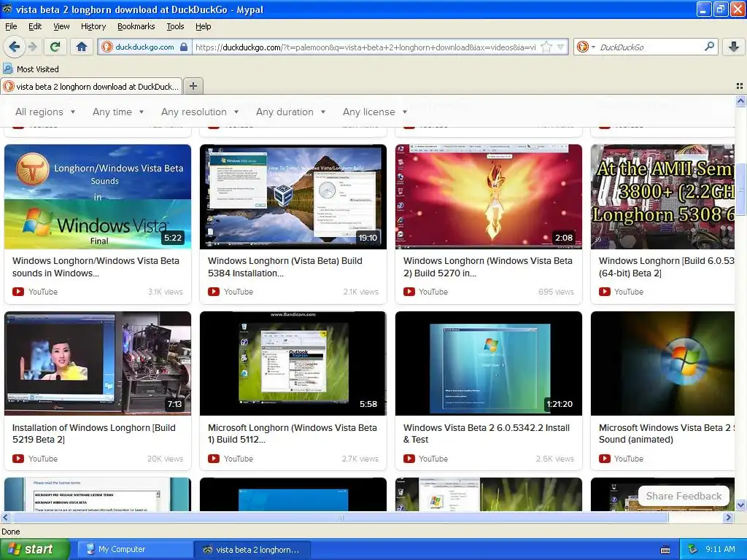
Task: Open the History menu
Action: click(93, 26)
